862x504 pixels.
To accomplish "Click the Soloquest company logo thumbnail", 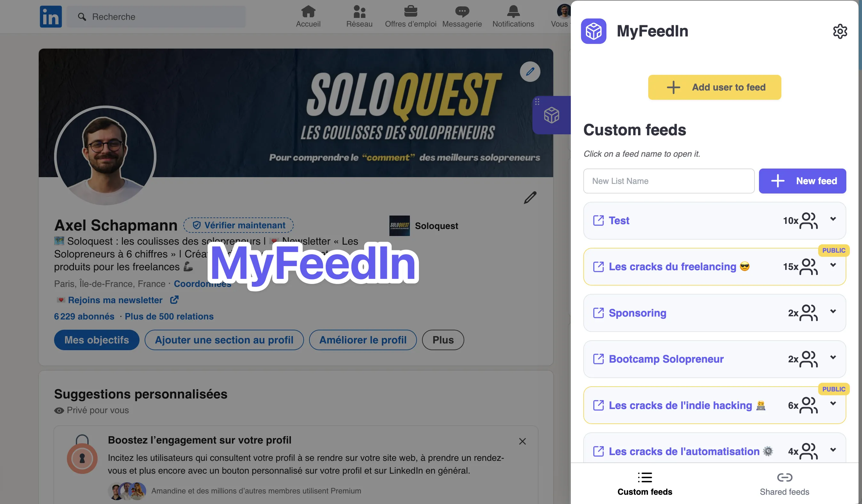I will pyautogui.click(x=399, y=225).
